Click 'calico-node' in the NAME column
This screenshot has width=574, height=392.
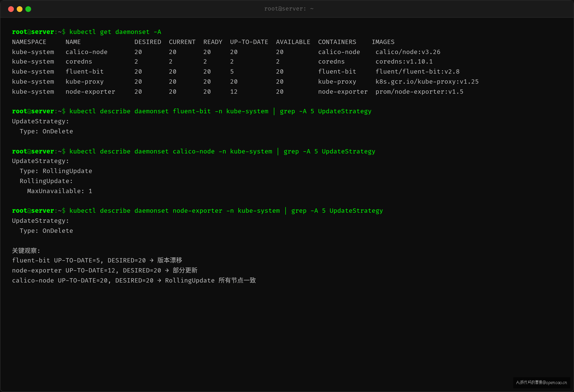tap(86, 52)
